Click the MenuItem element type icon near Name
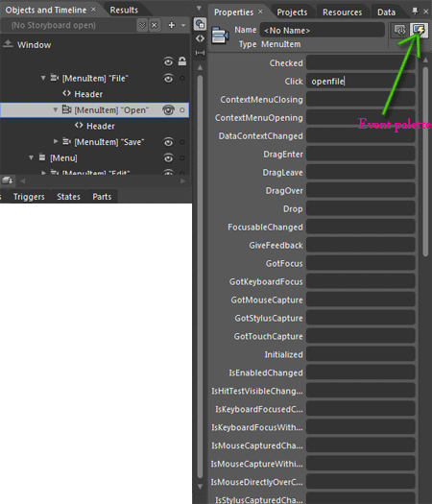This screenshot has height=504, width=432. click(220, 35)
